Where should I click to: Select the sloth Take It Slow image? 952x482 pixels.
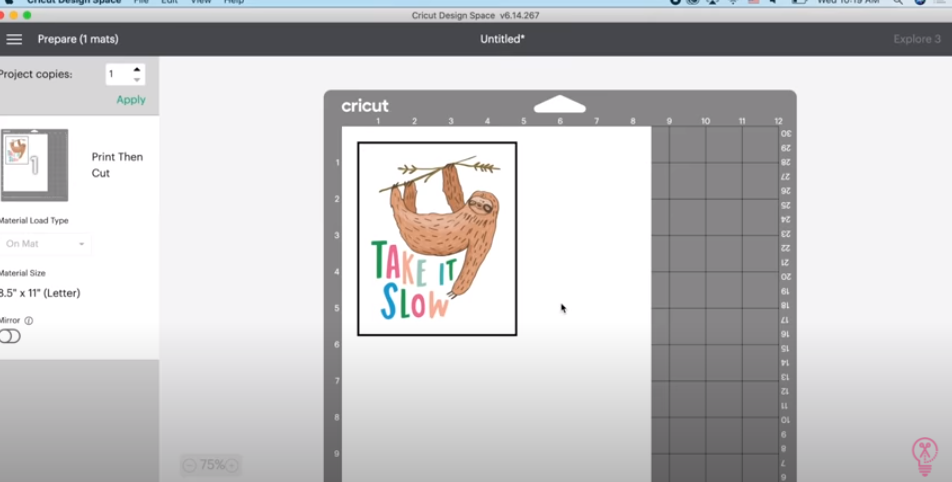(x=437, y=239)
